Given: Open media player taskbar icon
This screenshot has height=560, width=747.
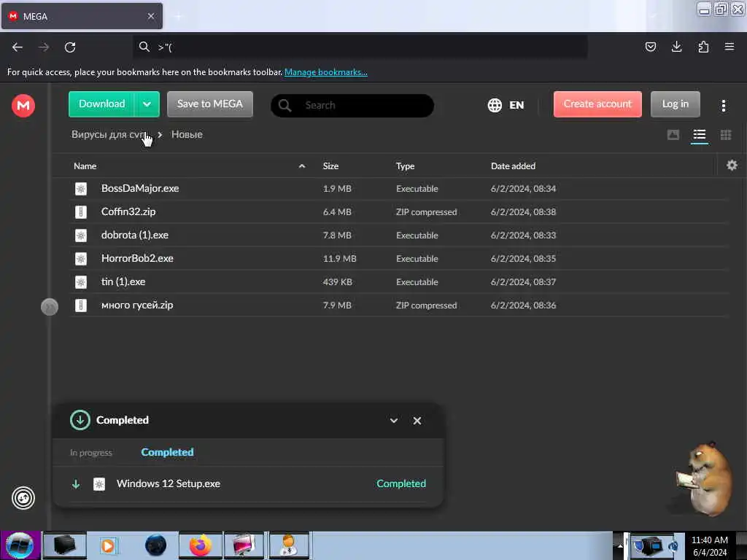Looking at the screenshot, I should (108, 545).
